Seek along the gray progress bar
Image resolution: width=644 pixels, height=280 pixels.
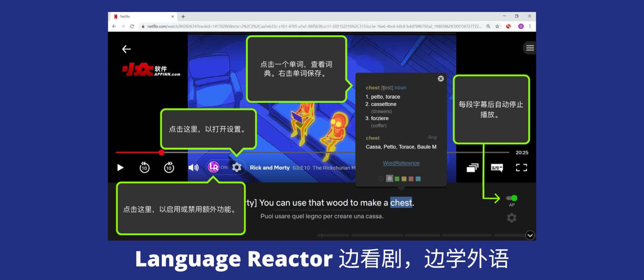312,152
